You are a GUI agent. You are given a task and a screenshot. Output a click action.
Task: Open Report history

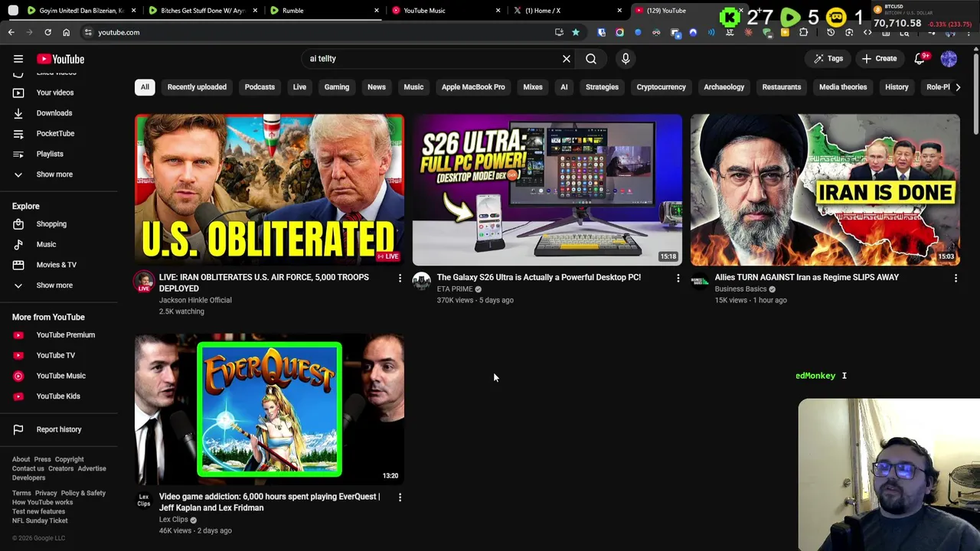tap(60, 429)
